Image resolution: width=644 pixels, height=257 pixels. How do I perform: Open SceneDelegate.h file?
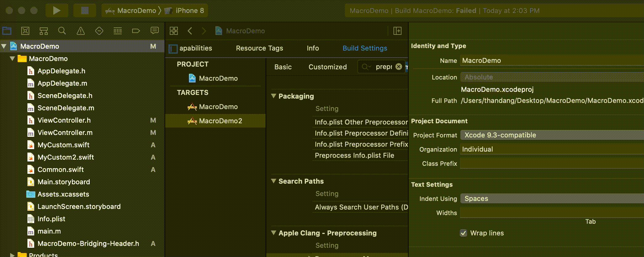(x=65, y=96)
